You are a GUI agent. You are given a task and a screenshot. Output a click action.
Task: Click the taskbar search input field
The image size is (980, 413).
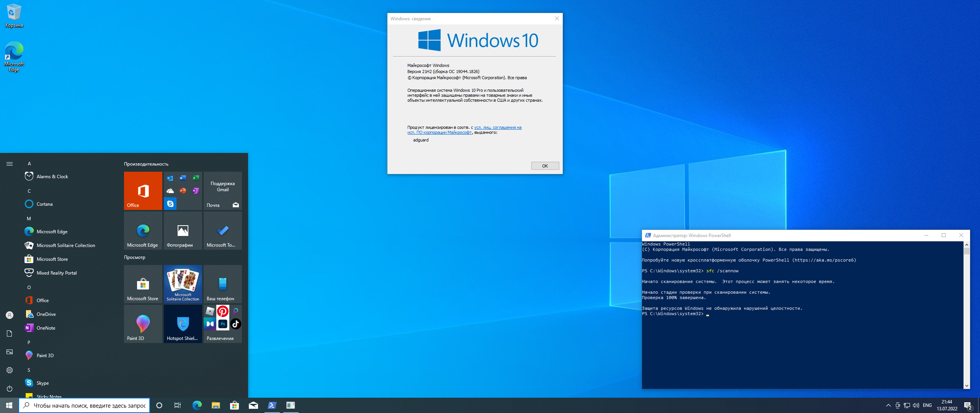click(84, 405)
